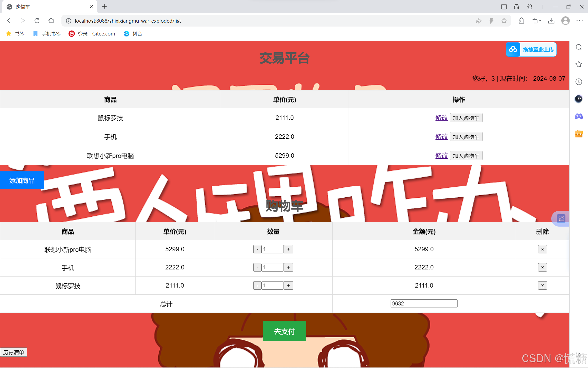Delete 联想小新pro电脑 from cart

[x=542, y=249]
